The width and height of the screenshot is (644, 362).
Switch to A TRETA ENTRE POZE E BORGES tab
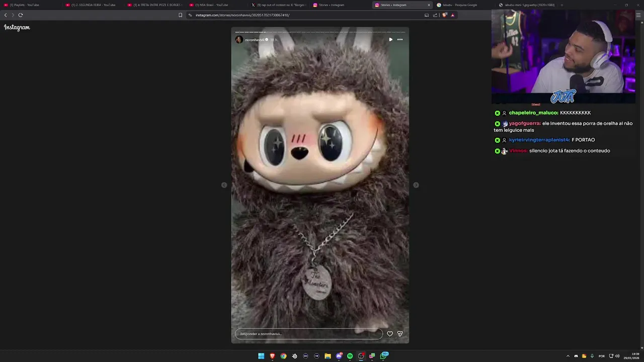click(155, 5)
